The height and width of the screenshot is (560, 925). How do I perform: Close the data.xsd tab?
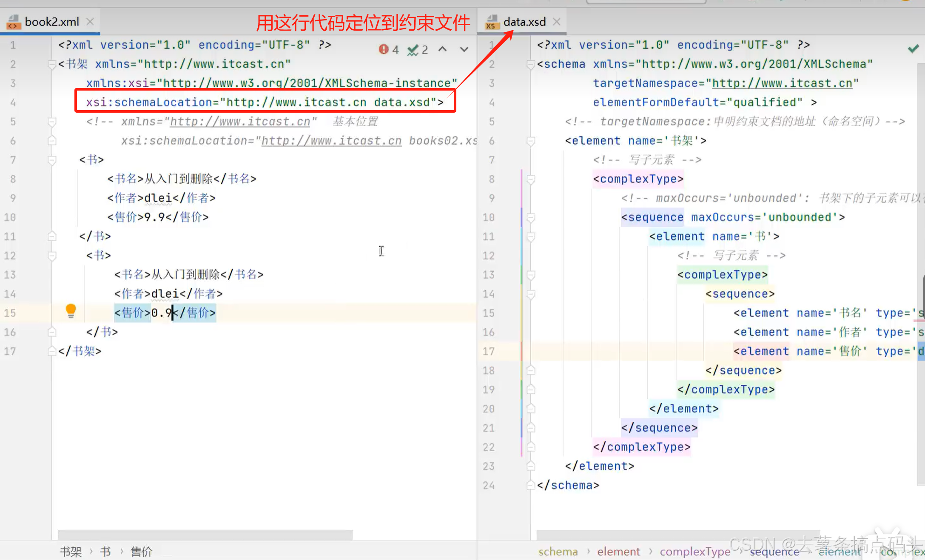click(557, 21)
